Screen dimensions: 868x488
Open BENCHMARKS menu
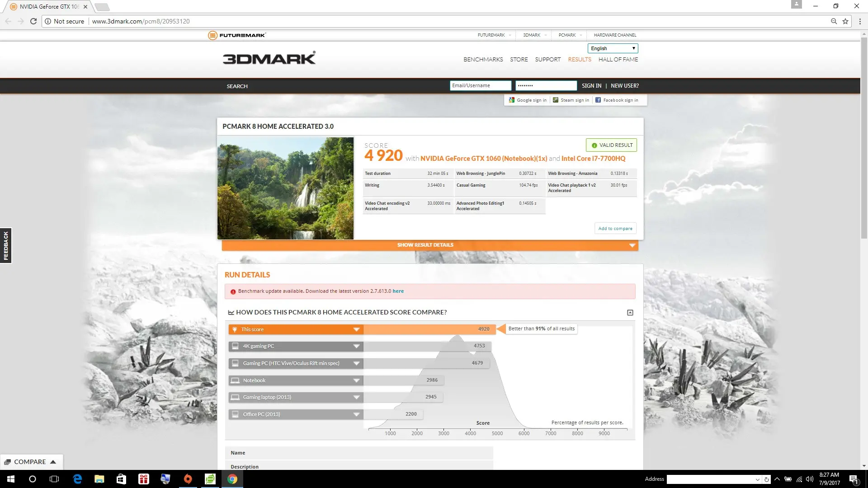483,60
